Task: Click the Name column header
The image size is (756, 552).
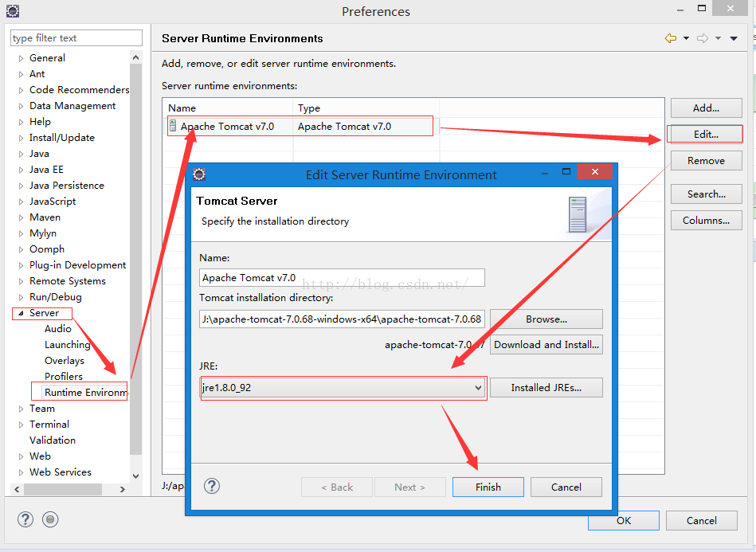Action: click(x=228, y=108)
